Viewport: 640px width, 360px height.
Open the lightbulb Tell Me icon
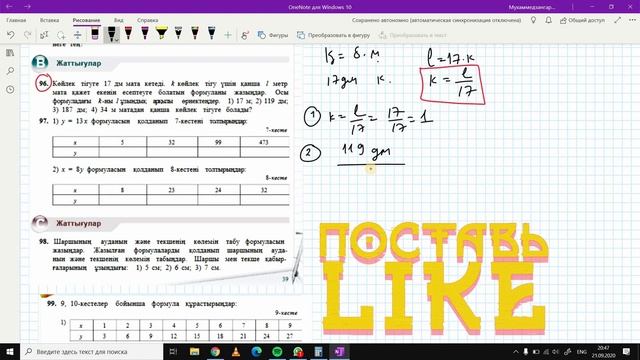pos(533,20)
